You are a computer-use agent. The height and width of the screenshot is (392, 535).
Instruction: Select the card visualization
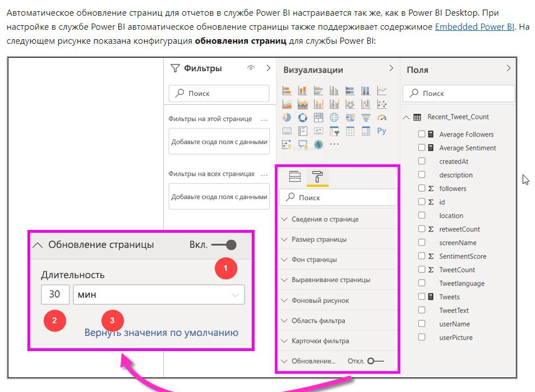pyautogui.click(x=287, y=131)
